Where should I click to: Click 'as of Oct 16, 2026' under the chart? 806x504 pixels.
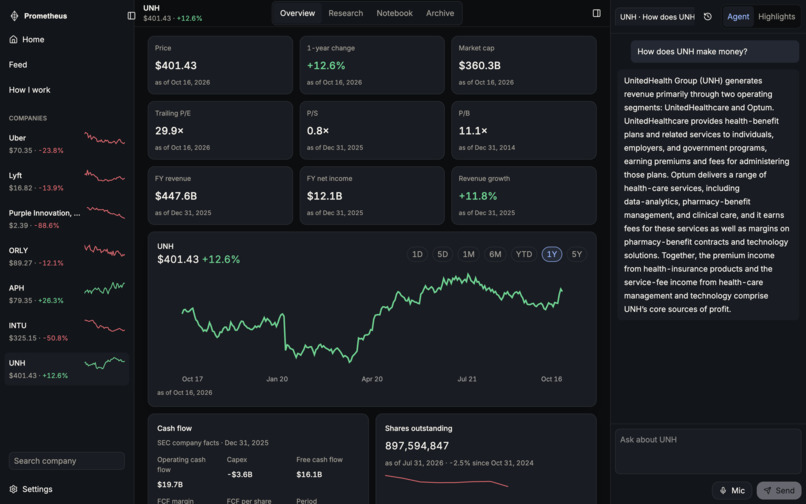pyautogui.click(x=185, y=392)
